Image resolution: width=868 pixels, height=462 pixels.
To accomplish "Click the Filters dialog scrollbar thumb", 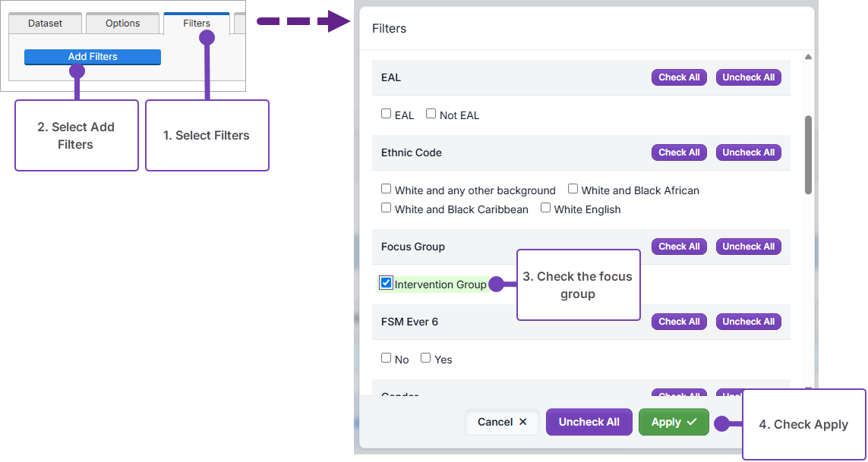I will 809,156.
